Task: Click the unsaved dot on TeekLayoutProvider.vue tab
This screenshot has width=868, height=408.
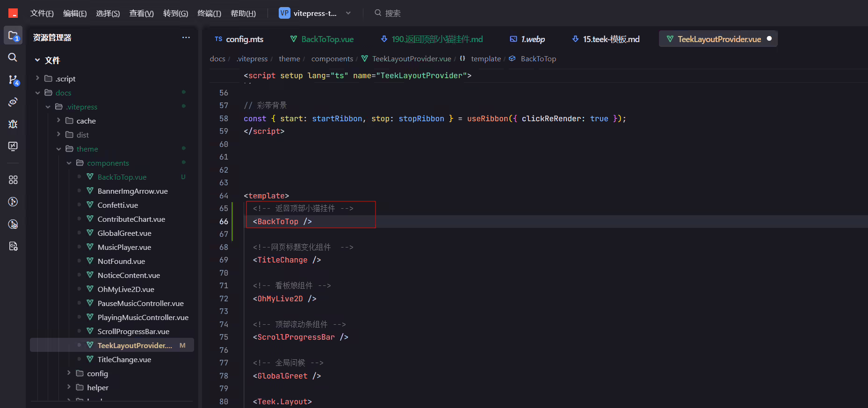Action: (769, 39)
